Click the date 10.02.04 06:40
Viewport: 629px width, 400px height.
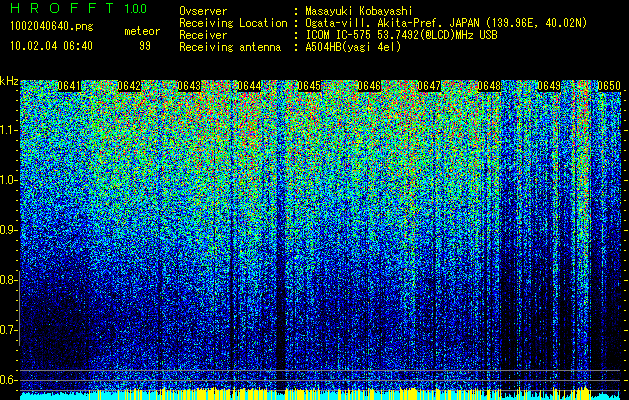[51, 46]
